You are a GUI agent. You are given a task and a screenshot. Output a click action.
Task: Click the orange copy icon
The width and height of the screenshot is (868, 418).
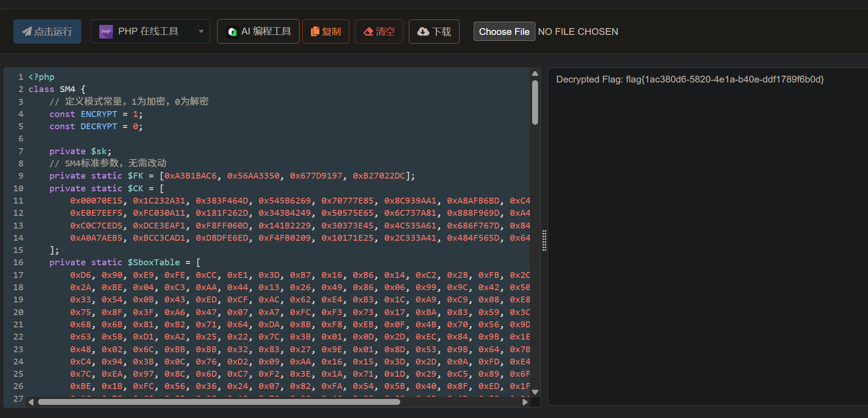(315, 31)
